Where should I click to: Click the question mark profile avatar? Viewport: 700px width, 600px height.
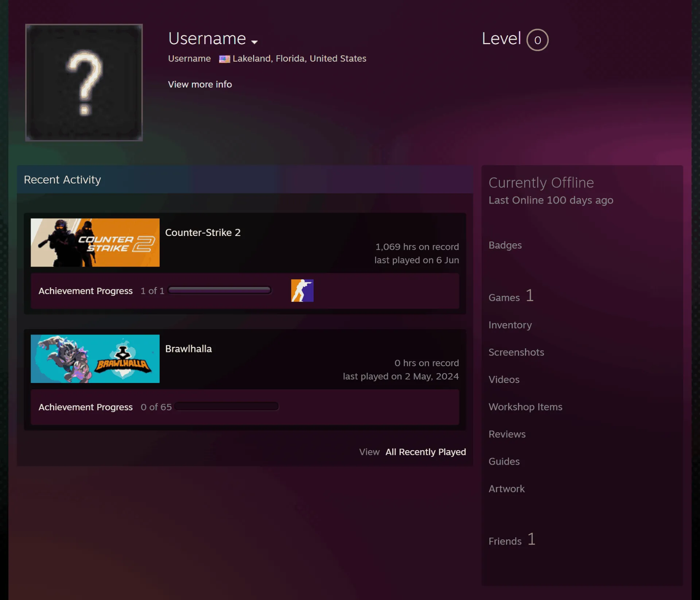click(84, 82)
